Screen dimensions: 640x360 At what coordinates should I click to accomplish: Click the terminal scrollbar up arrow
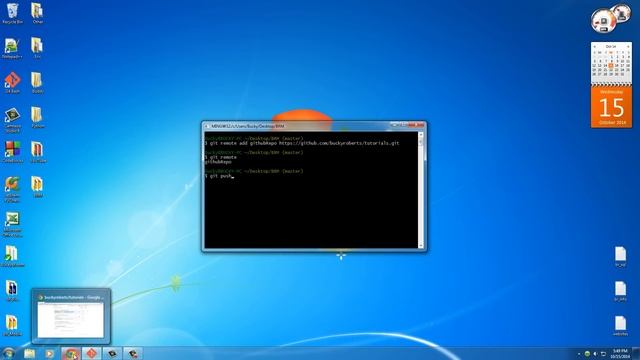click(x=421, y=135)
